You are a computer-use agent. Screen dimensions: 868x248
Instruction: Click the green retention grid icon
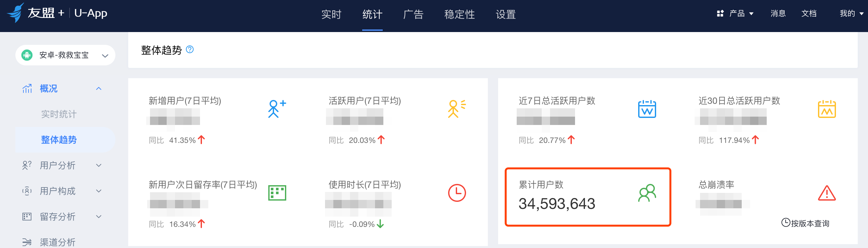277,193
